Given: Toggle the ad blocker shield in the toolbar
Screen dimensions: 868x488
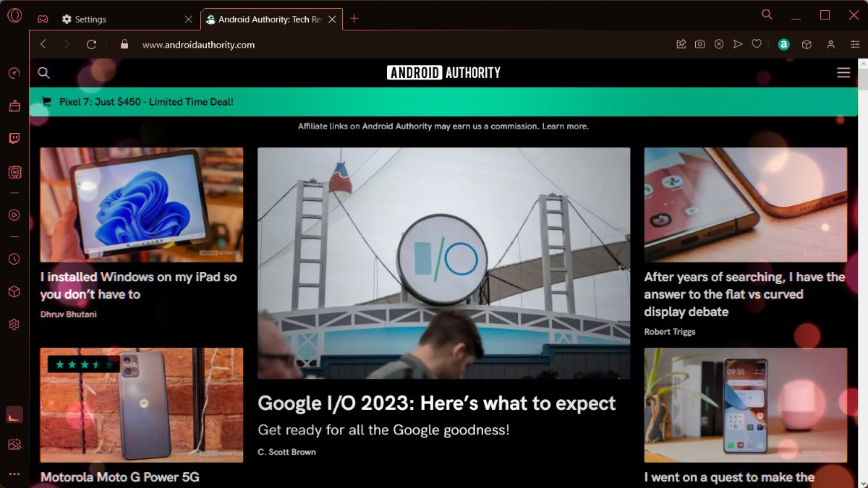Looking at the screenshot, I should (719, 44).
